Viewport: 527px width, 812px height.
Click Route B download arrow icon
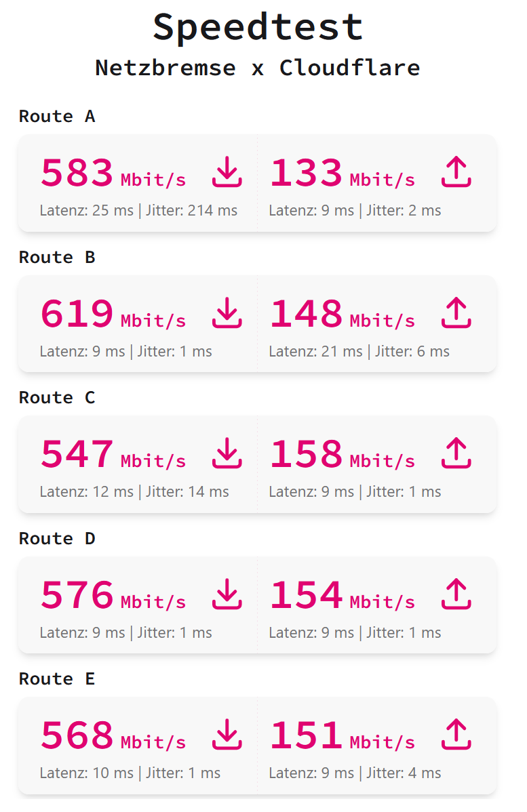(227, 312)
